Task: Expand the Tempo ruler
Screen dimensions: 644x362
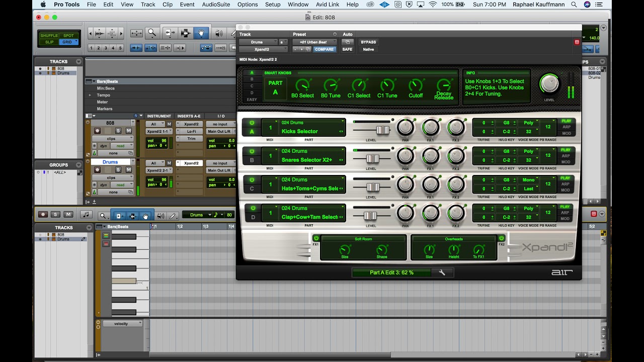Action: [x=90, y=95]
